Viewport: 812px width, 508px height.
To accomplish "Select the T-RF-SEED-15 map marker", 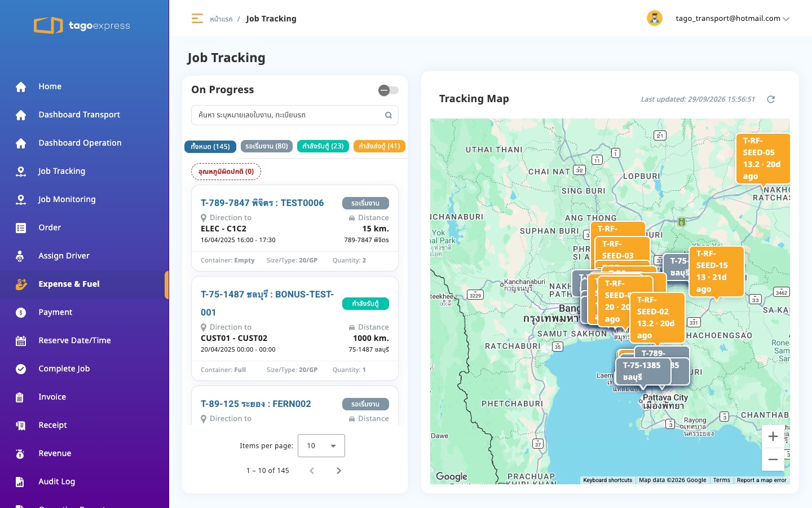I will click(717, 271).
